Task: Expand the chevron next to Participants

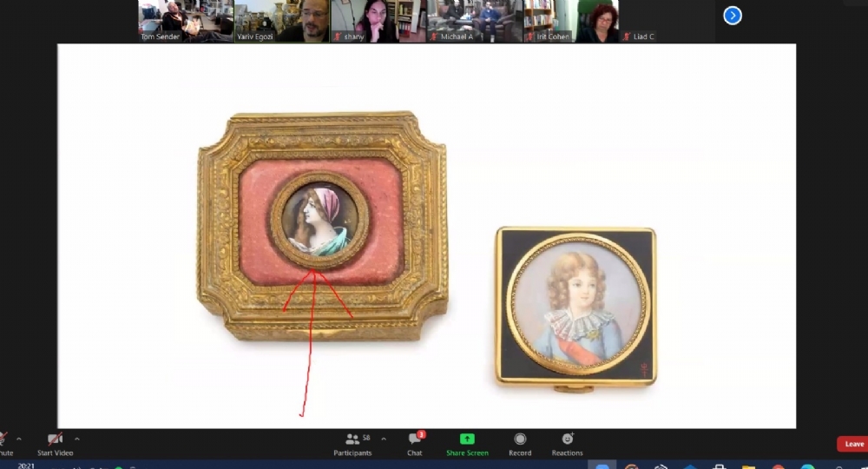Action: (384, 439)
